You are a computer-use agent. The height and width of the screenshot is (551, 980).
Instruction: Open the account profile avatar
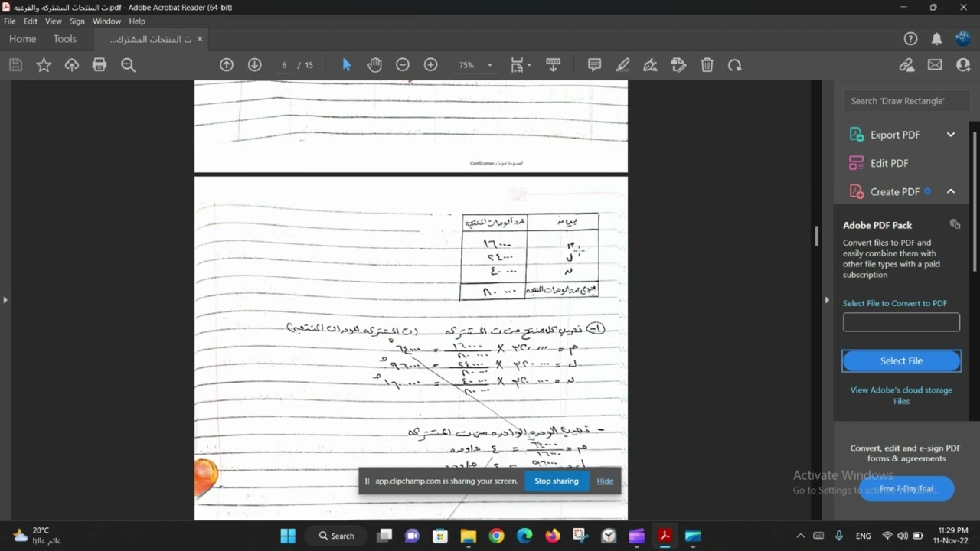(x=963, y=38)
